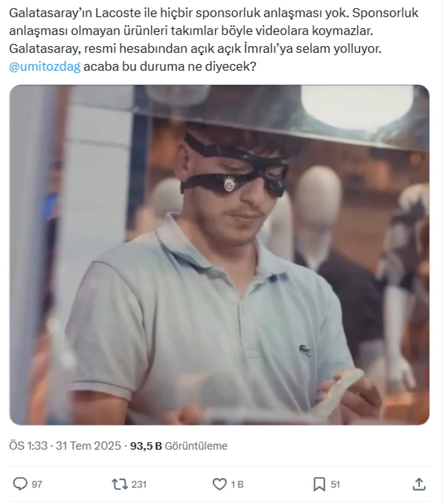Click the like count 1 B
Screen dimensions: 445x504
pos(237,484)
